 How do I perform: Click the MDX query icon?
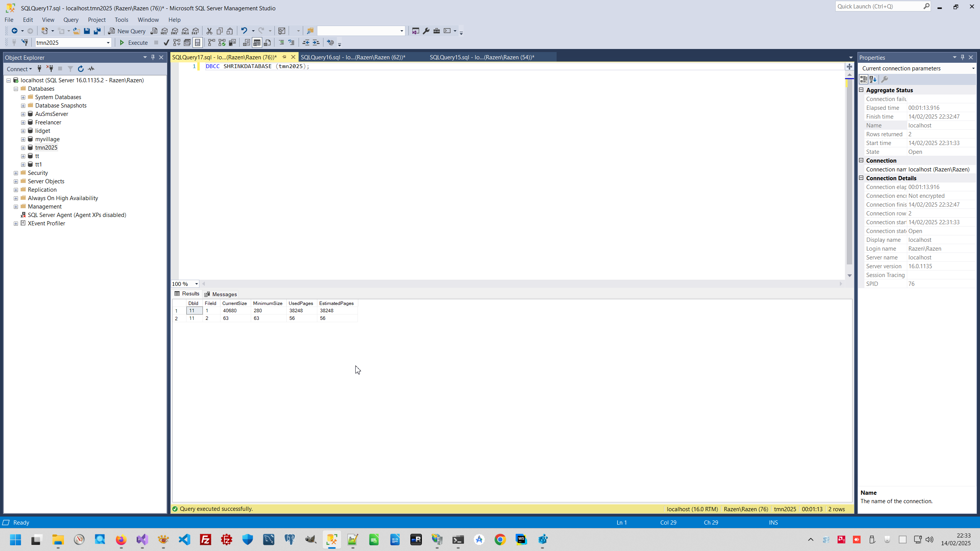pyautogui.click(x=164, y=31)
